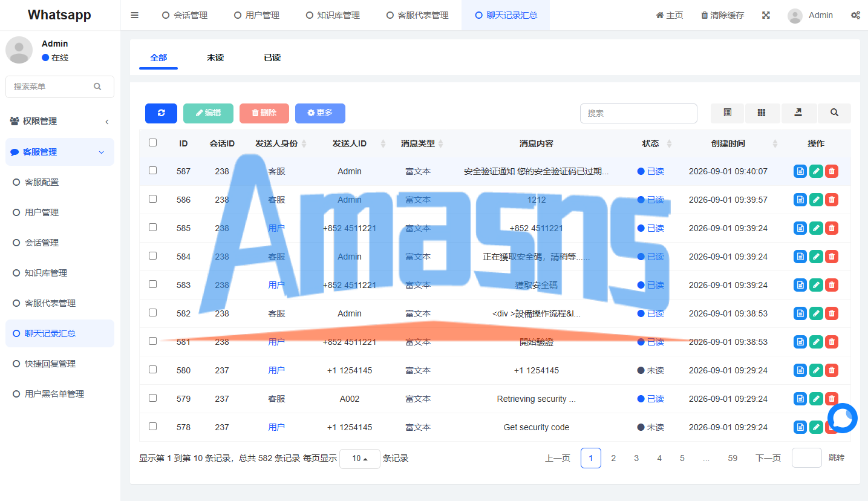Go to page 2

click(x=613, y=458)
